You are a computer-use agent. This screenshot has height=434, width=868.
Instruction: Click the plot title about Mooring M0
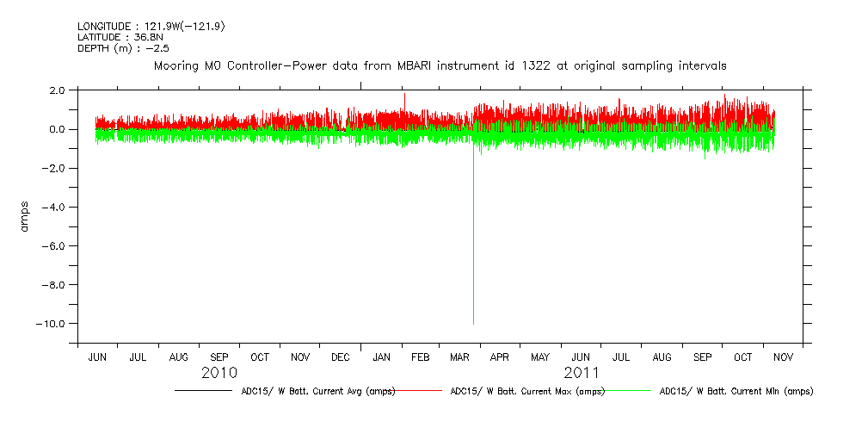tap(440, 65)
